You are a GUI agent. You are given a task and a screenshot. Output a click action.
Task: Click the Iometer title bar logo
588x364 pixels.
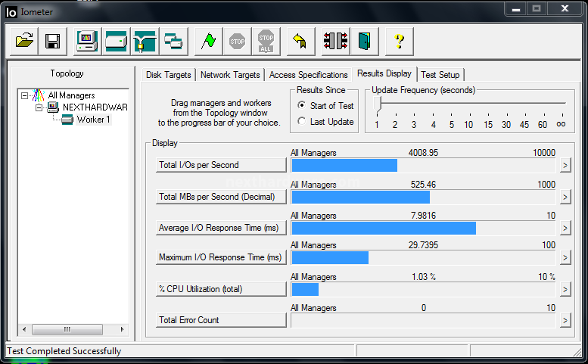11,12
